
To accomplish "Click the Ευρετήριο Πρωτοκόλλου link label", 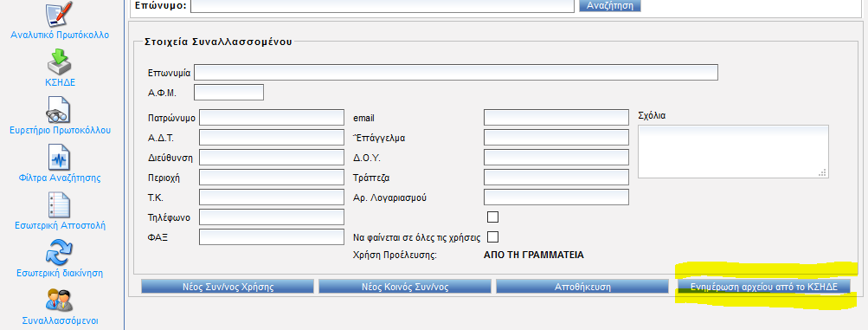I will [61, 131].
